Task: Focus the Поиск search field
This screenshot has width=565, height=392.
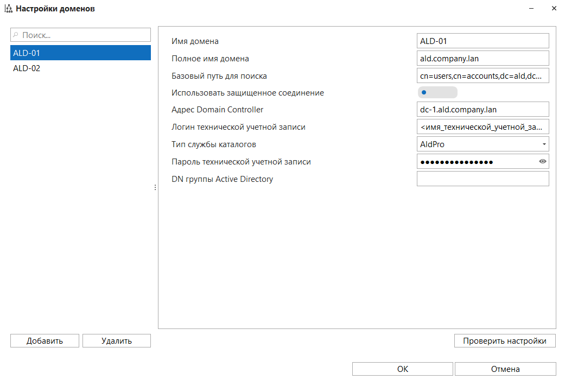Action: [80, 35]
